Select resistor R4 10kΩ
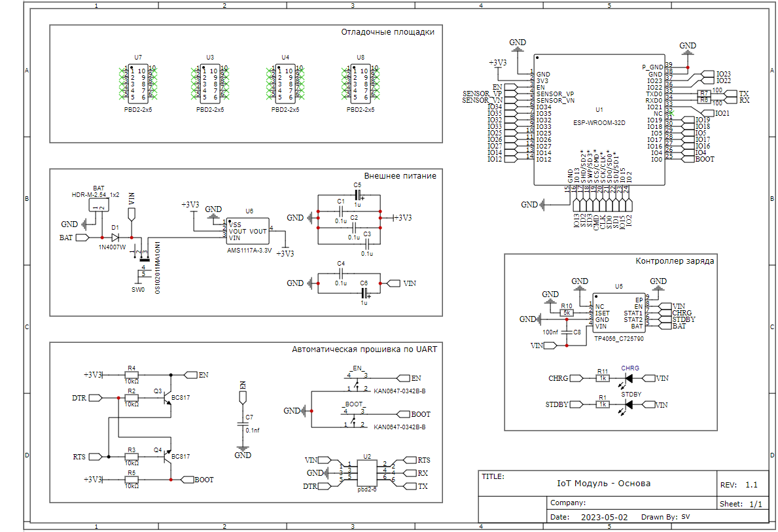778x532 pixels. tap(132, 375)
